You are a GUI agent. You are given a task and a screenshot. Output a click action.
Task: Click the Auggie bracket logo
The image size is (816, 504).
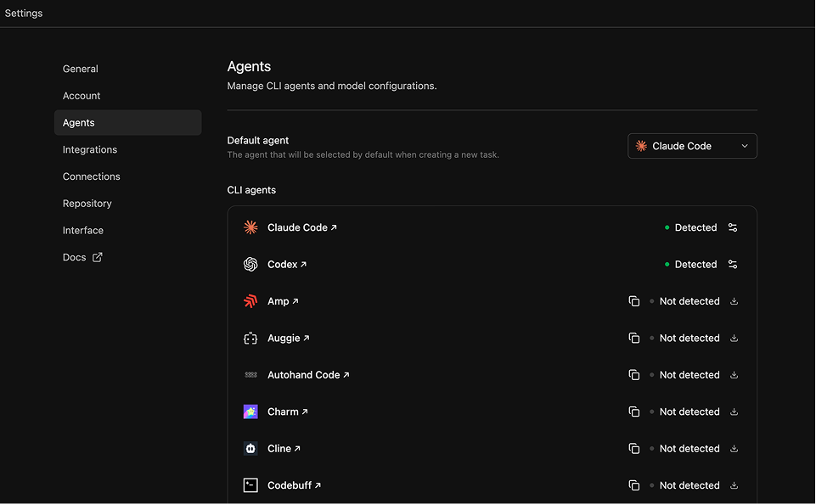250,338
